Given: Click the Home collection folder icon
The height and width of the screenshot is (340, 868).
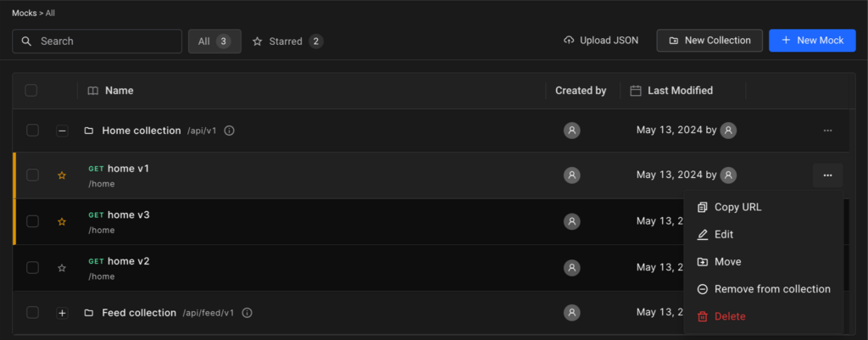Looking at the screenshot, I should pyautogui.click(x=88, y=131).
